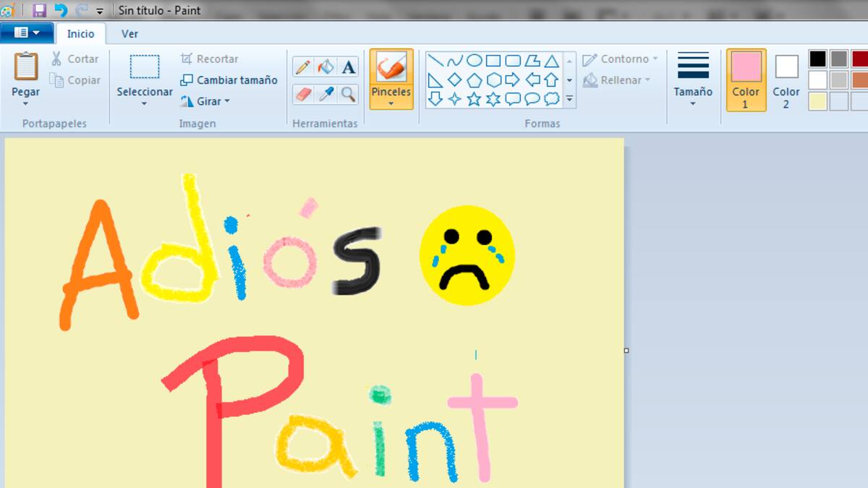Open the blue Paint file menu button
The width and height of the screenshot is (868, 488).
tap(27, 33)
